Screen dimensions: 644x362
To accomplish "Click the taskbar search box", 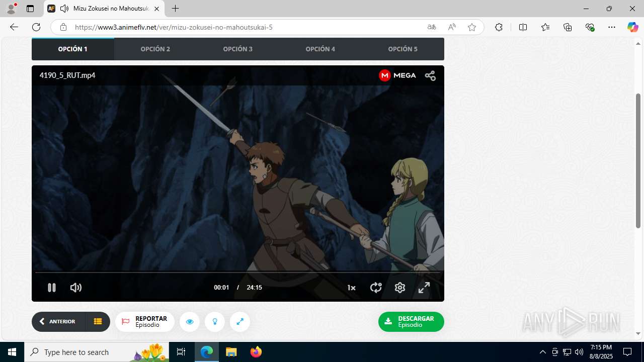I will coord(97,352).
